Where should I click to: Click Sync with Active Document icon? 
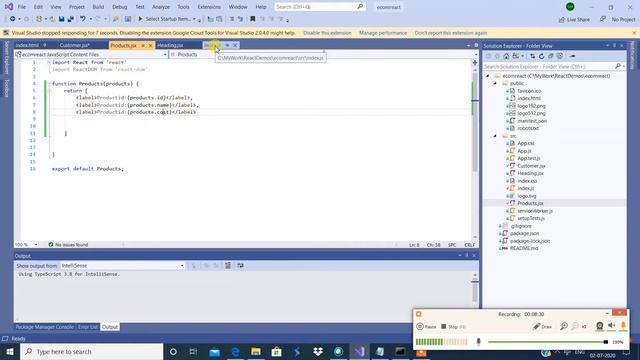coord(533,56)
